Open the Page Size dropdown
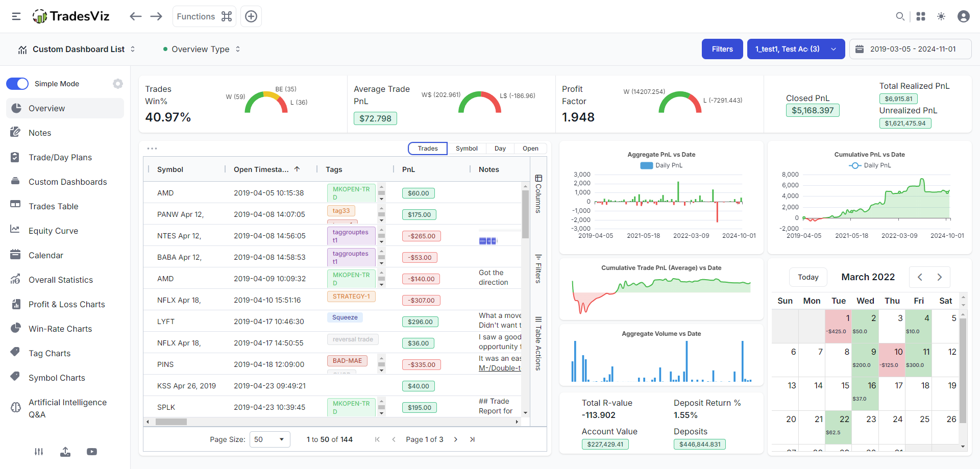980x469 pixels. (269, 439)
